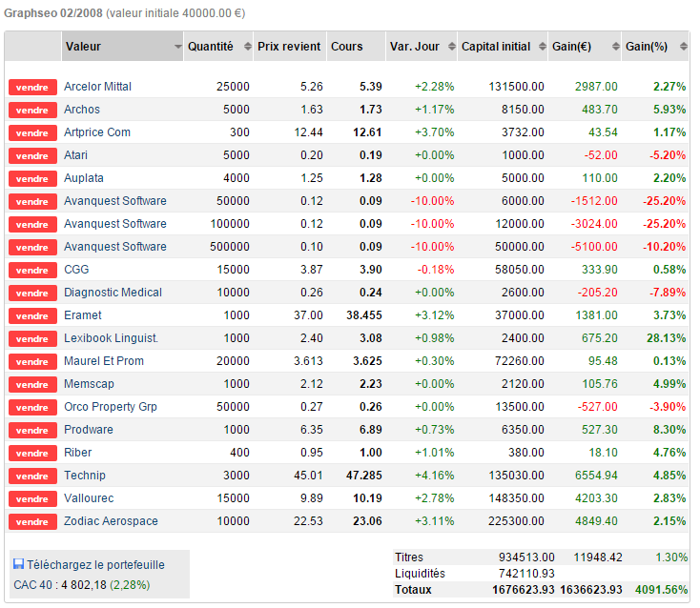Image resolution: width=700 pixels, height=608 pixels.
Task: Click sort arrows icon beside Capital initial
Action: click(541, 47)
